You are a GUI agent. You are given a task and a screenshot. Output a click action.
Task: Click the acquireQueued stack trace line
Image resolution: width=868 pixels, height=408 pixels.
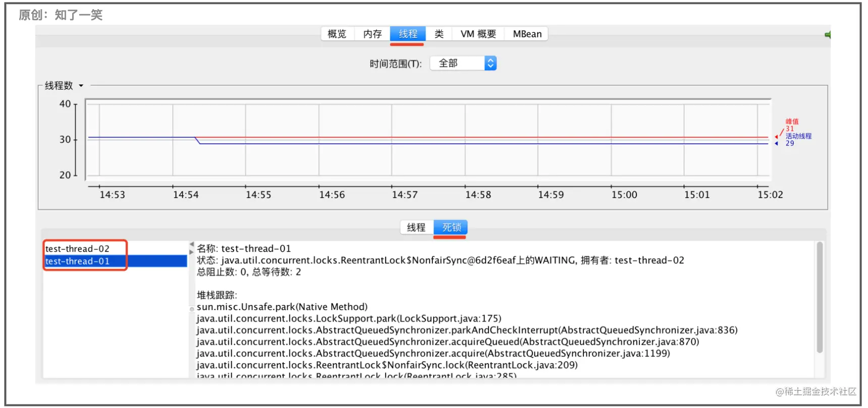pyautogui.click(x=448, y=341)
